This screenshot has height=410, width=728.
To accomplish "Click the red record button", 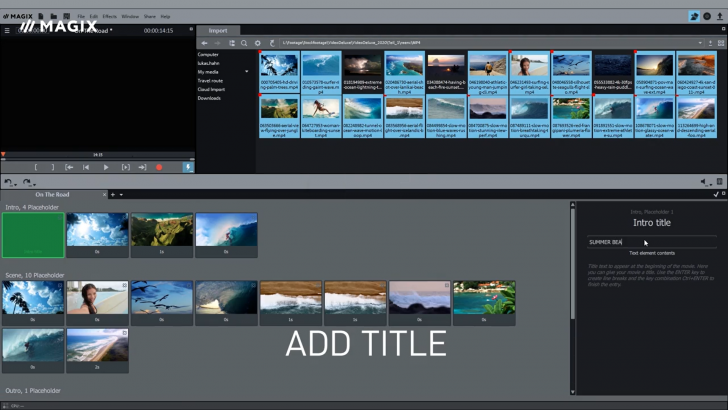I will (159, 167).
